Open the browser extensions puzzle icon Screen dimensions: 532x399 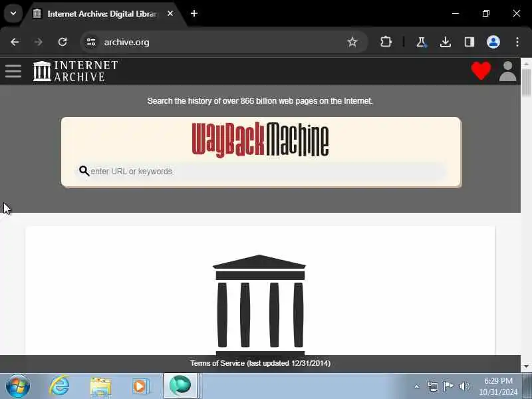(386, 42)
